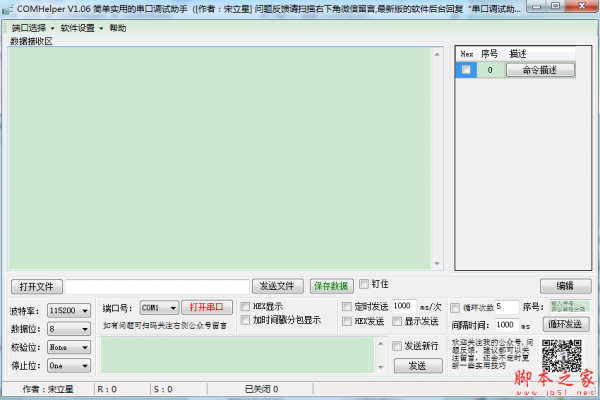Enable 加时间戳分包显示 checkbox
Image resolution: width=600 pixels, height=400 pixels.
coord(245,320)
